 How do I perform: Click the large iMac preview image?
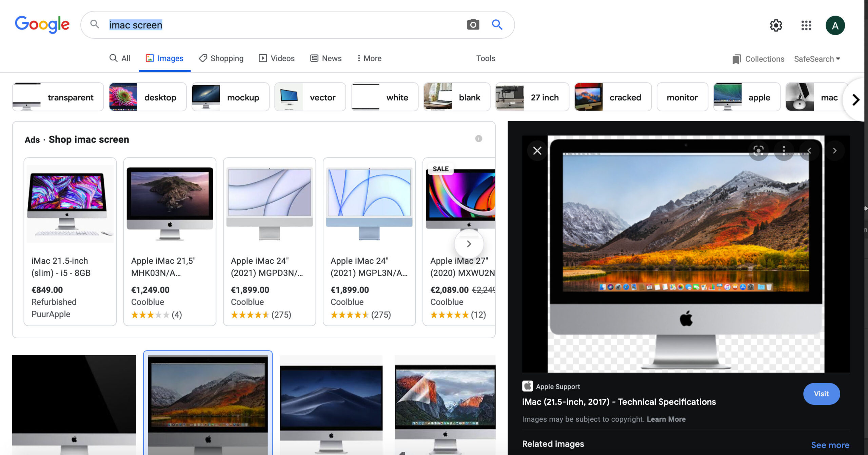tap(686, 254)
